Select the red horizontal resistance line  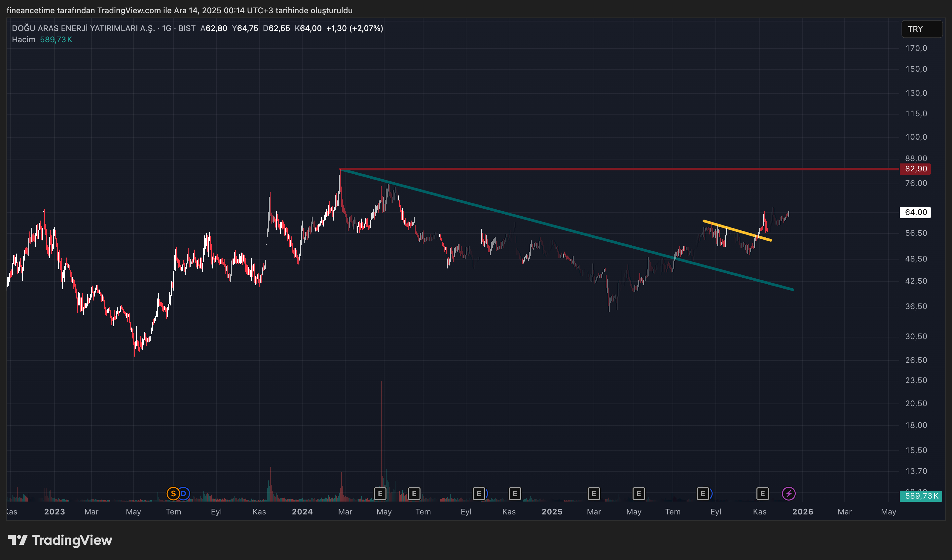[x=604, y=169]
